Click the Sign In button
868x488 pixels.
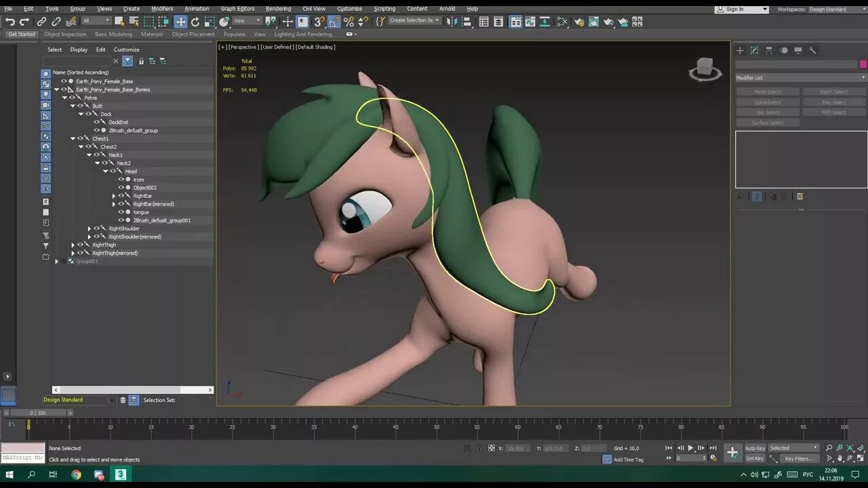pos(742,9)
